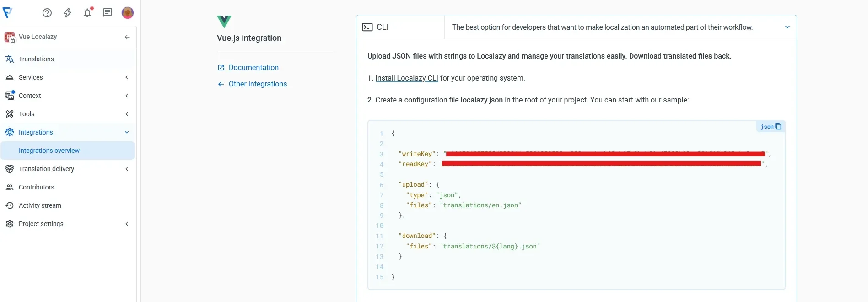This screenshot has height=302, width=868.
Task: Expand the Translation delivery chevron
Action: coord(127,169)
